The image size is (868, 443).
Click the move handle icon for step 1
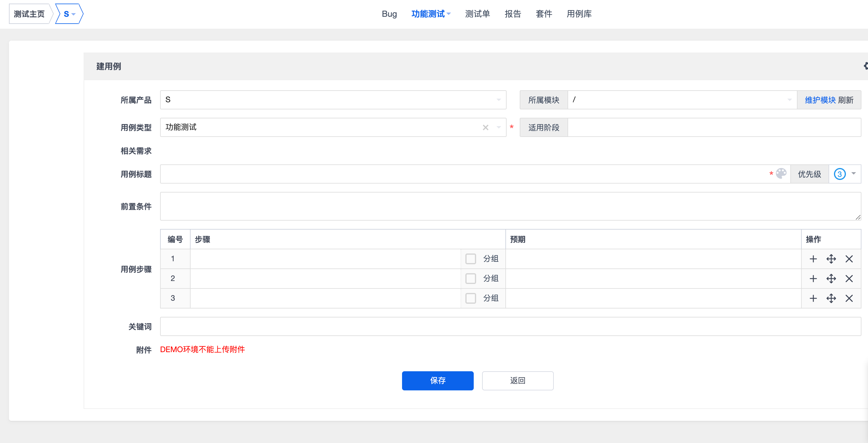click(831, 259)
